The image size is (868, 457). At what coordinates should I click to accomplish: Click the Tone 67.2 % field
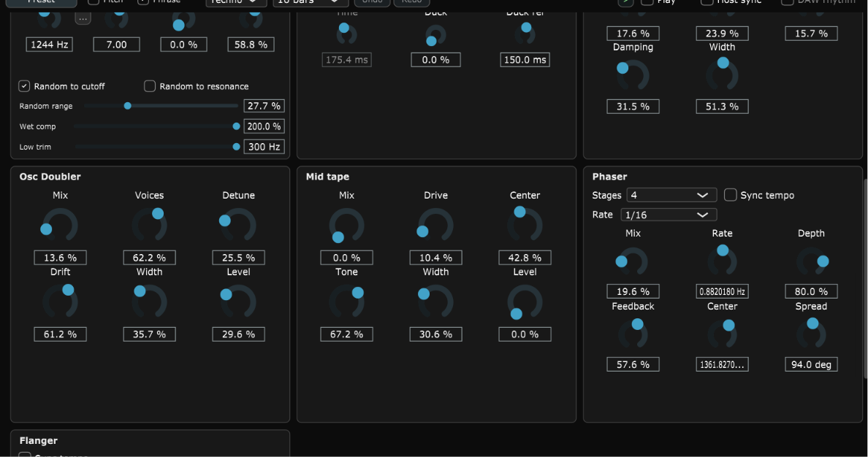tap(346, 334)
